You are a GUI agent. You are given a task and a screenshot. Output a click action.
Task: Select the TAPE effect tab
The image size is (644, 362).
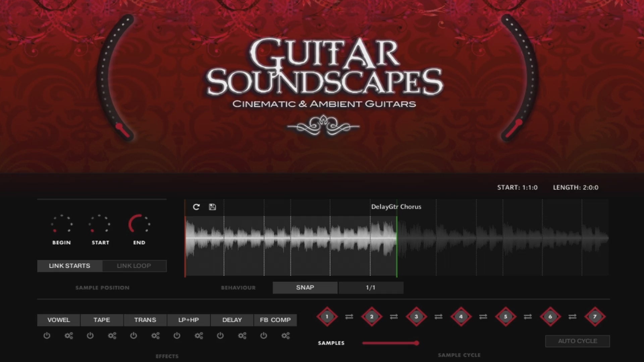point(102,320)
